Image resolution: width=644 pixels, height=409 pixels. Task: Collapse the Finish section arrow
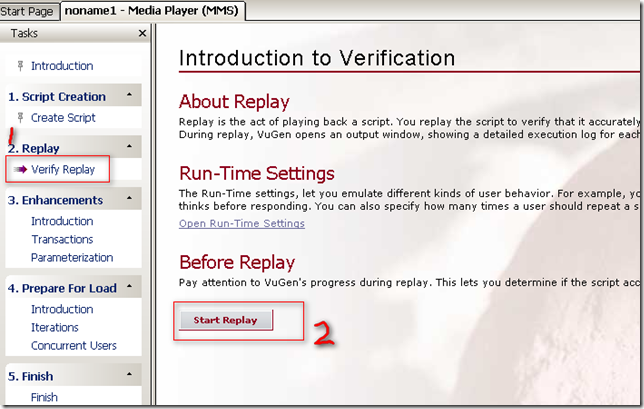[x=130, y=375]
